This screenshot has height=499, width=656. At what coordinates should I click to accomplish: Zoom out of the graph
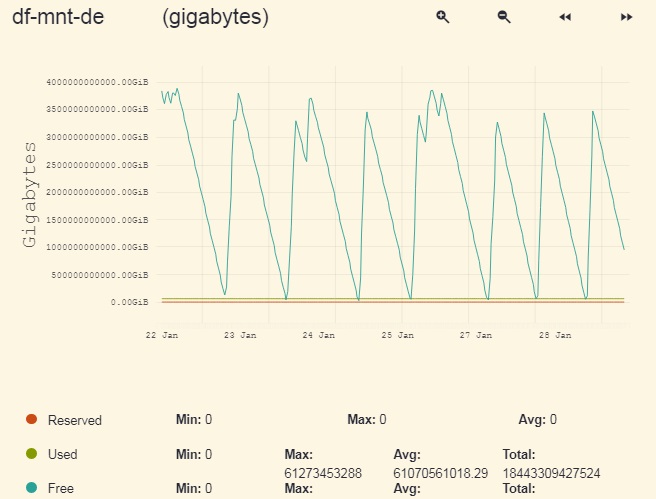[504, 17]
